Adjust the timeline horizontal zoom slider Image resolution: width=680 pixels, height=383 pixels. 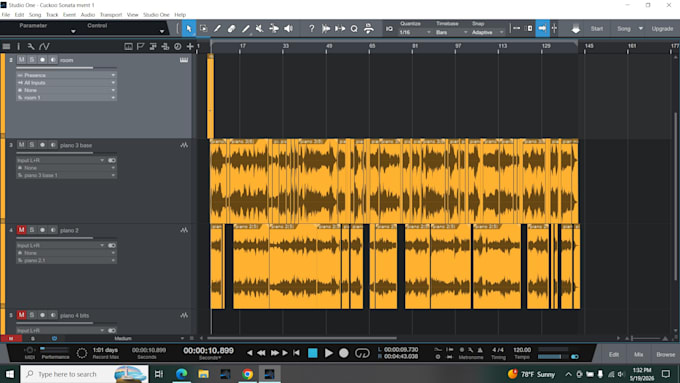(x=646, y=338)
